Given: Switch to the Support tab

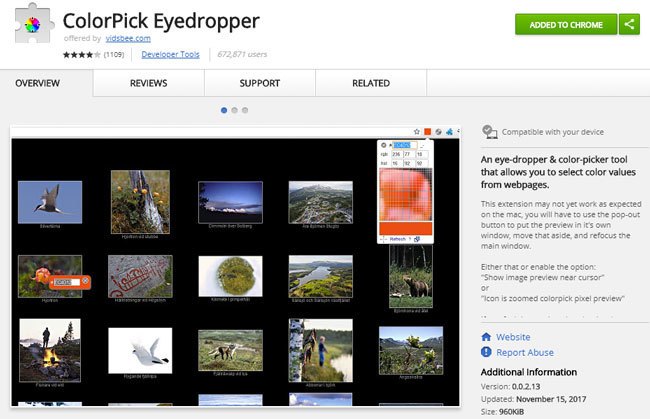Looking at the screenshot, I should coord(260,83).
